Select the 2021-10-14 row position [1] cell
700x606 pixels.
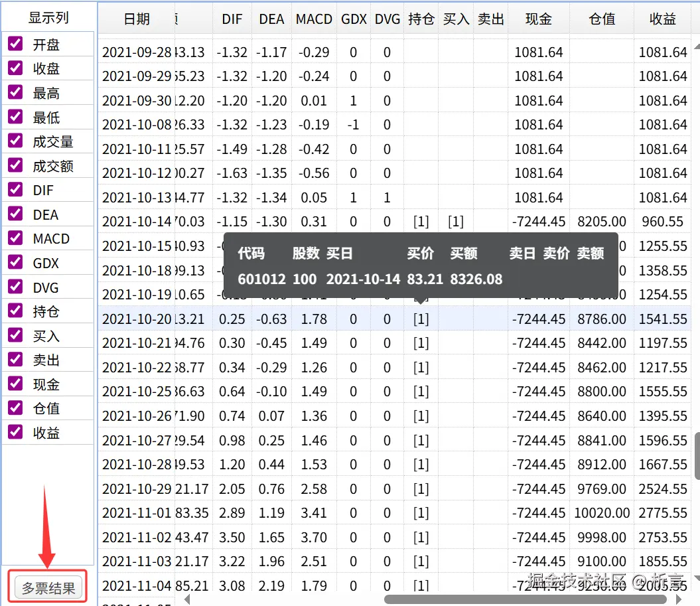pyautogui.click(x=421, y=222)
